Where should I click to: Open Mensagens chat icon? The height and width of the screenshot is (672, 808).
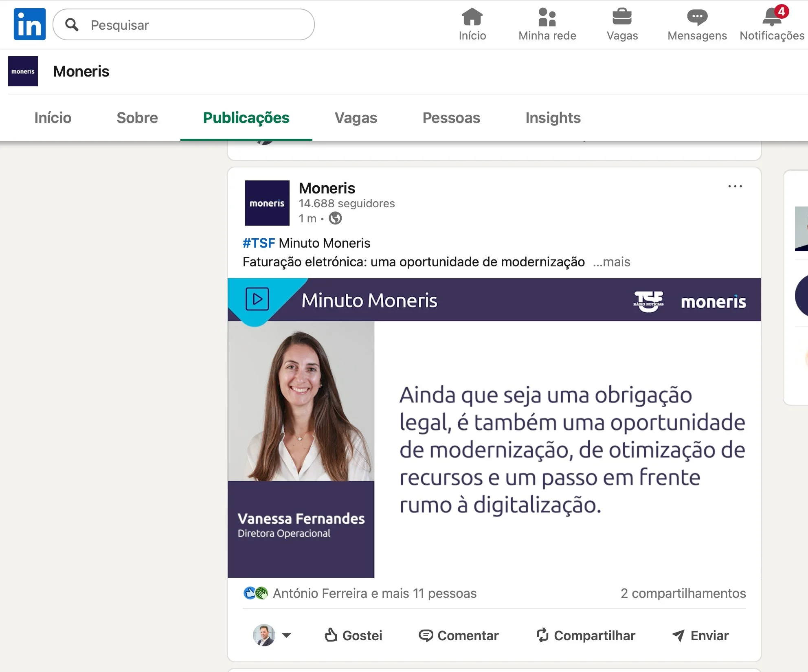tap(697, 24)
